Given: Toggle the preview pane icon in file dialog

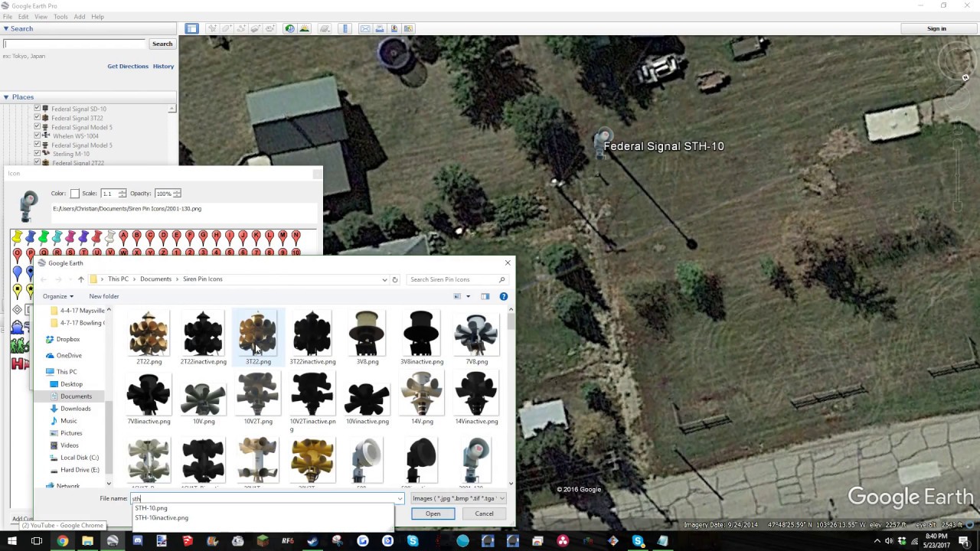Looking at the screenshot, I should (x=485, y=296).
